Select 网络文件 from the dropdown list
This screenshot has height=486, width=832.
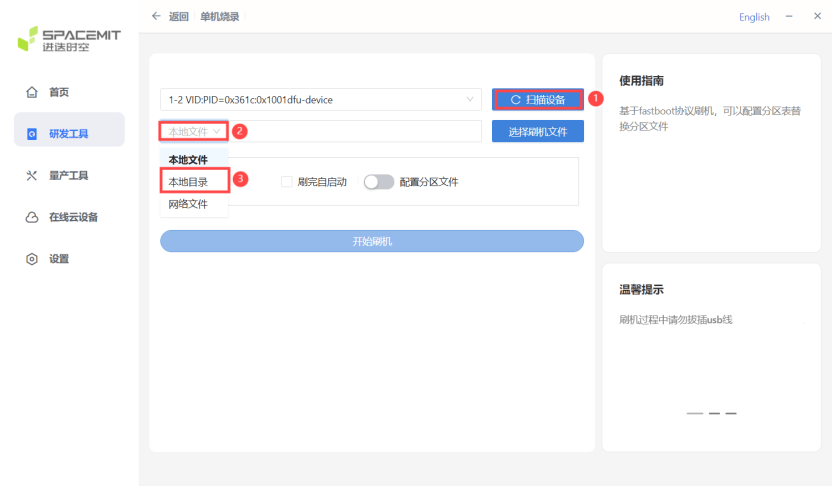tap(188, 204)
